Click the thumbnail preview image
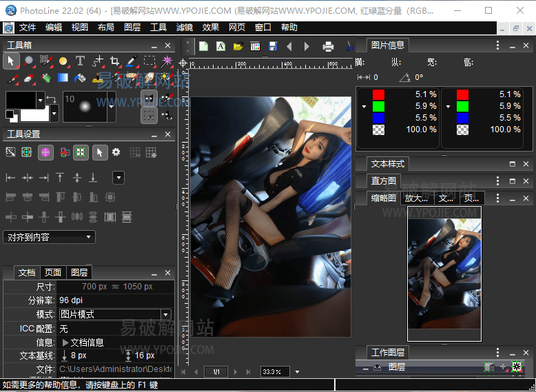The width and height of the screenshot is (536, 392). [444, 274]
